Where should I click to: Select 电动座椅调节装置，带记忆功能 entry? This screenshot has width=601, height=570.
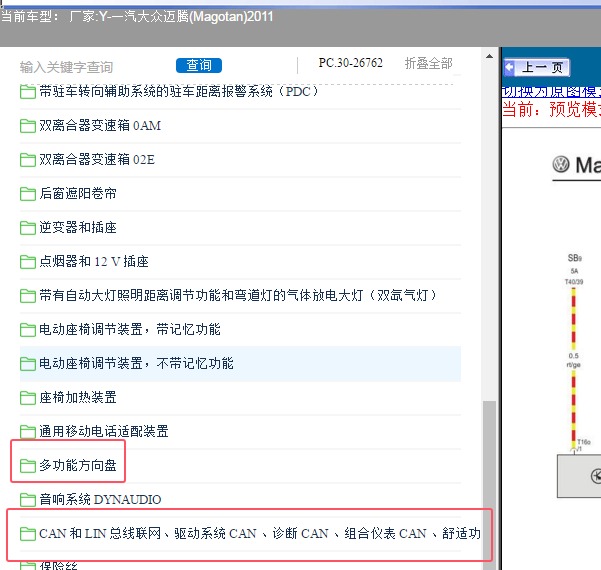tap(130, 330)
